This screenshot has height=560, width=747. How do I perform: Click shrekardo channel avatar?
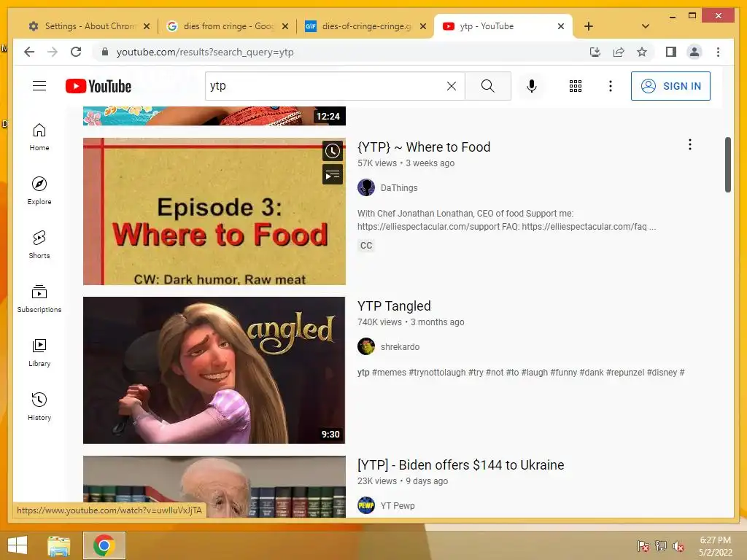(x=366, y=346)
